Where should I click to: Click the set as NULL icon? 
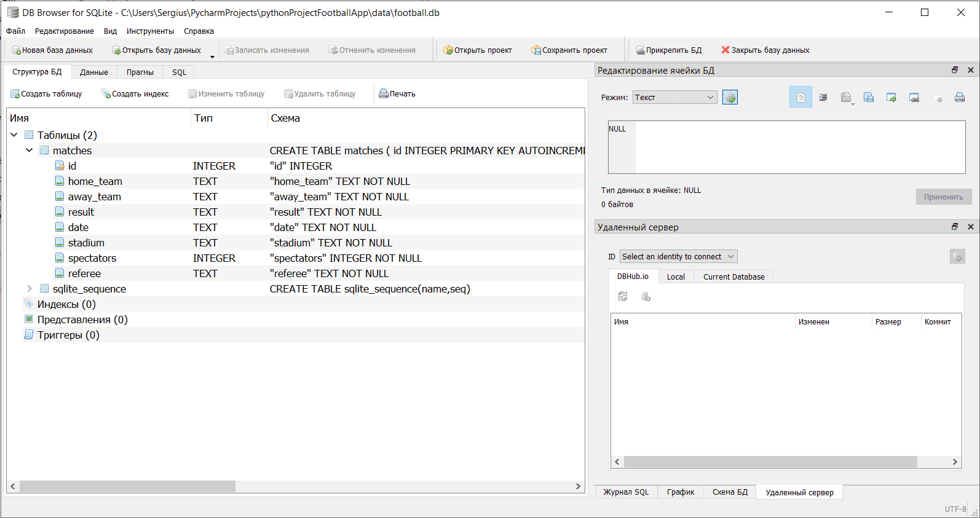click(x=937, y=97)
